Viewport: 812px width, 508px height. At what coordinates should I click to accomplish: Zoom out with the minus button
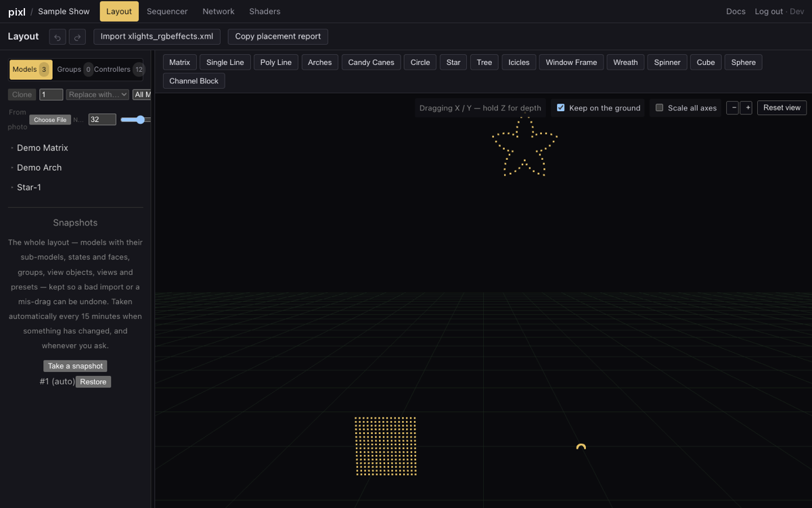pos(733,108)
